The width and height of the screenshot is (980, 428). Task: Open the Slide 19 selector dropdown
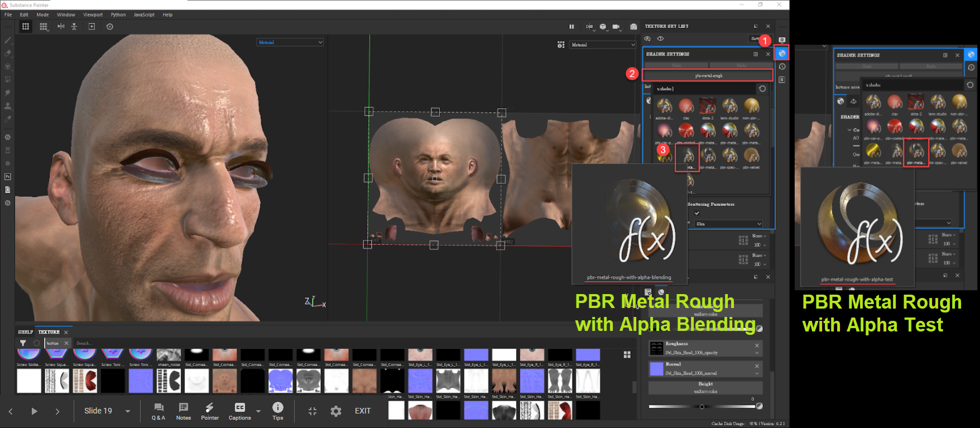click(107, 411)
